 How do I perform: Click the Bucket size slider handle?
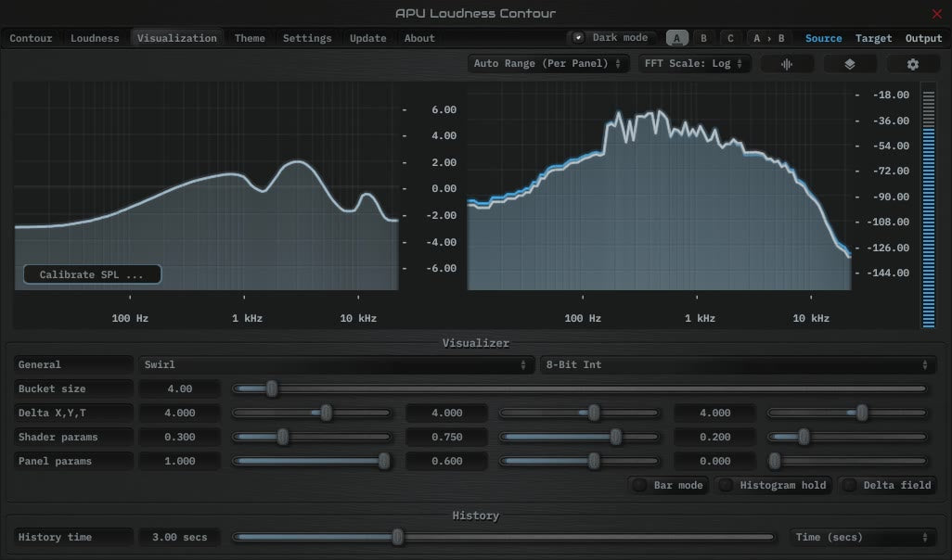272,388
